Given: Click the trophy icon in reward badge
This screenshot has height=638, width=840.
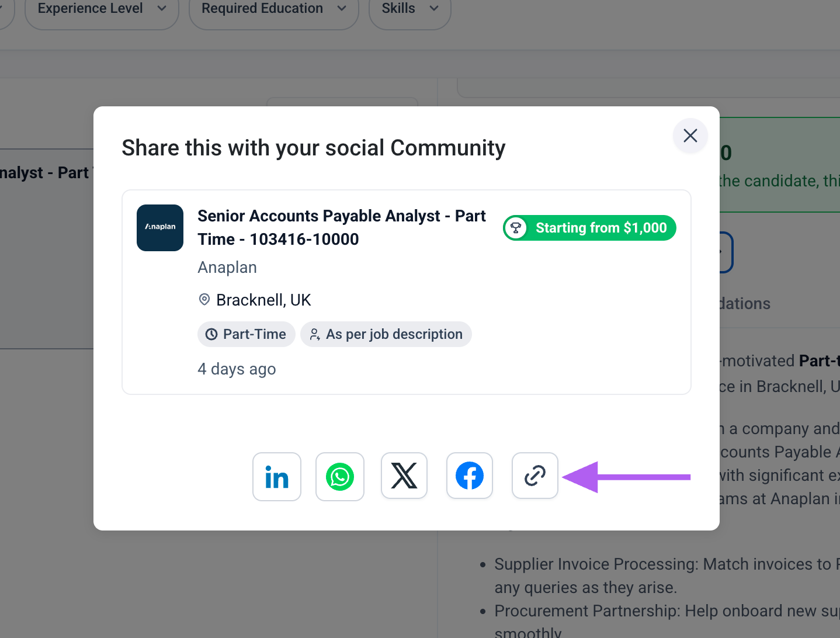Looking at the screenshot, I should coord(516,228).
